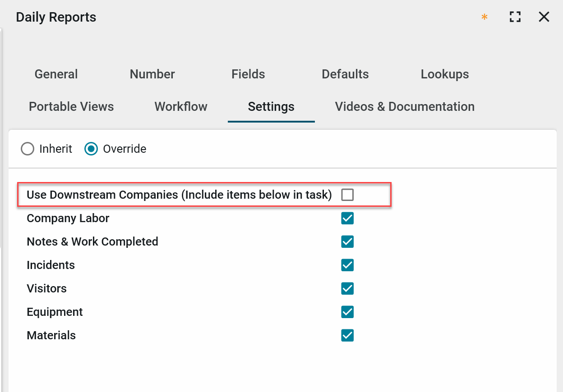Open the General tab
The image size is (563, 392).
click(x=56, y=74)
